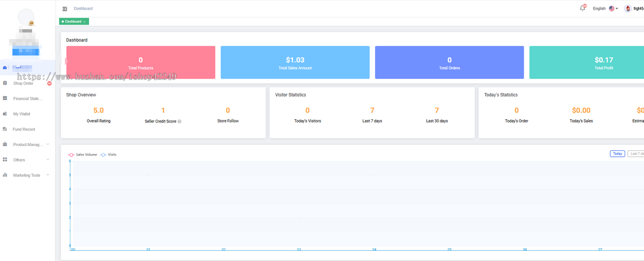Click the Shop Overview heading
The height and width of the screenshot is (261, 644).
click(x=81, y=95)
